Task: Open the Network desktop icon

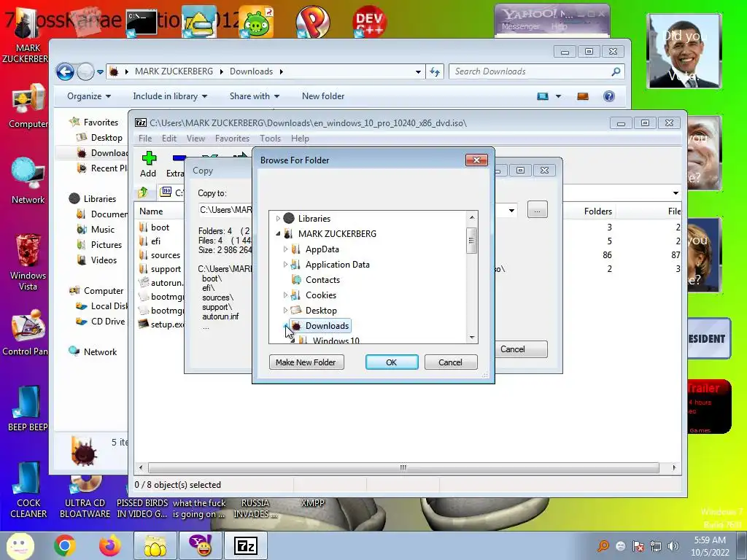Action: pos(28,181)
